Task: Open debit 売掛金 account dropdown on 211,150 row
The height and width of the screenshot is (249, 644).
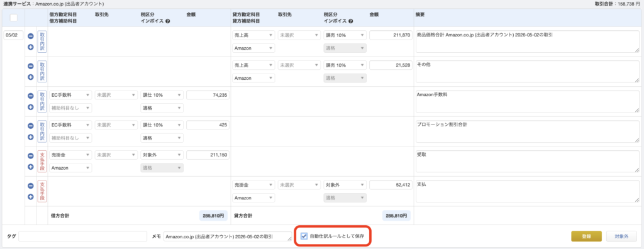Action: [70, 155]
